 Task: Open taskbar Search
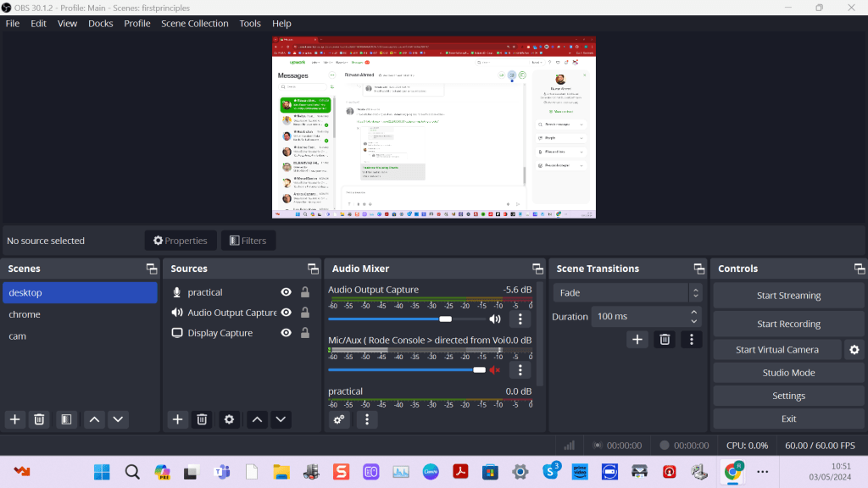(x=131, y=472)
